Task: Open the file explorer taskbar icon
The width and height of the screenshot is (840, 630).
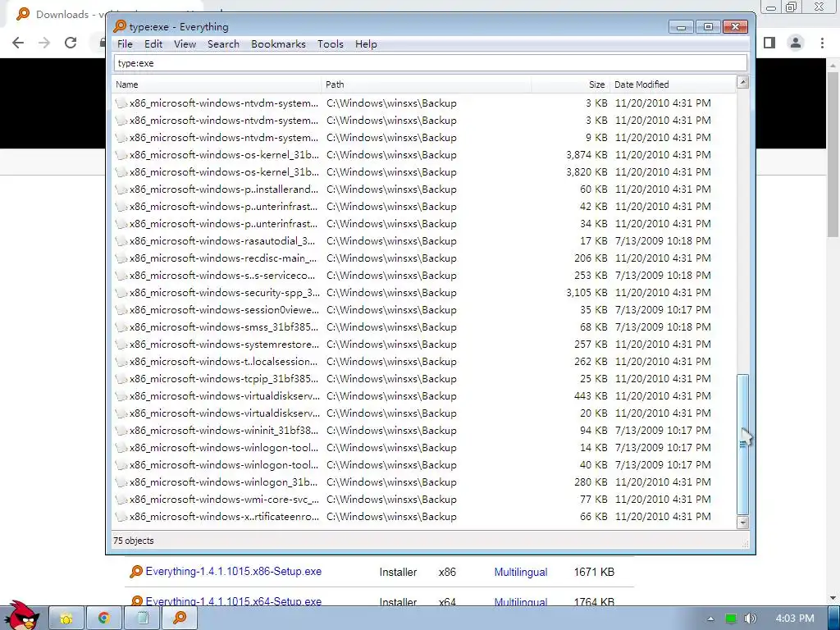Action: pos(66,619)
